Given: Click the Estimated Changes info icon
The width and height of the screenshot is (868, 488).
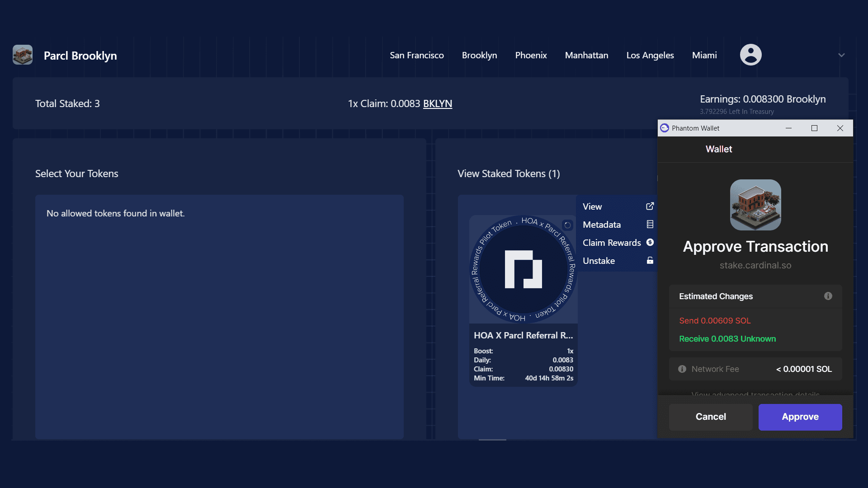Looking at the screenshot, I should coord(828,296).
